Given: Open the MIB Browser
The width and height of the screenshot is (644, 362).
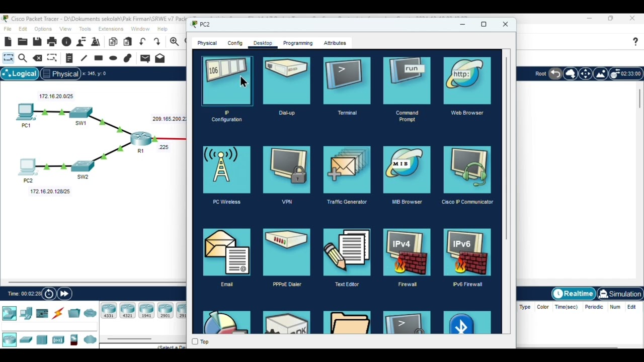Looking at the screenshot, I should 407,170.
